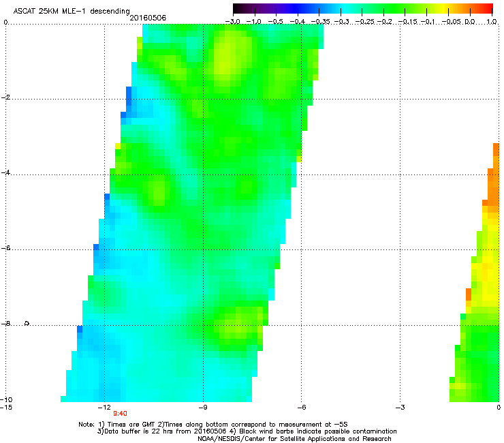Screen dimensions: 504x443
Task: Click the longitude axis label -3
Action: tap(400, 408)
